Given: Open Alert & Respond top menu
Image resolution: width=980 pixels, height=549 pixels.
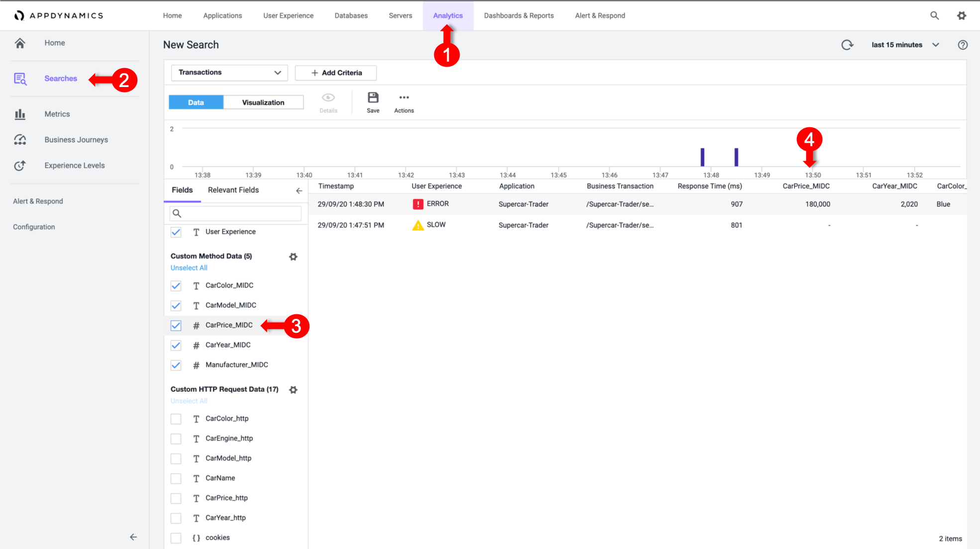Looking at the screenshot, I should pyautogui.click(x=600, y=15).
